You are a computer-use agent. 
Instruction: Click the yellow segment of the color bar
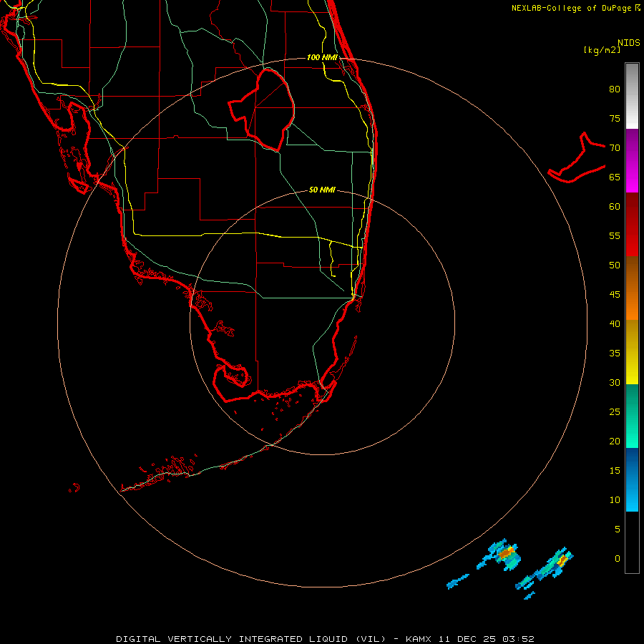632,352
